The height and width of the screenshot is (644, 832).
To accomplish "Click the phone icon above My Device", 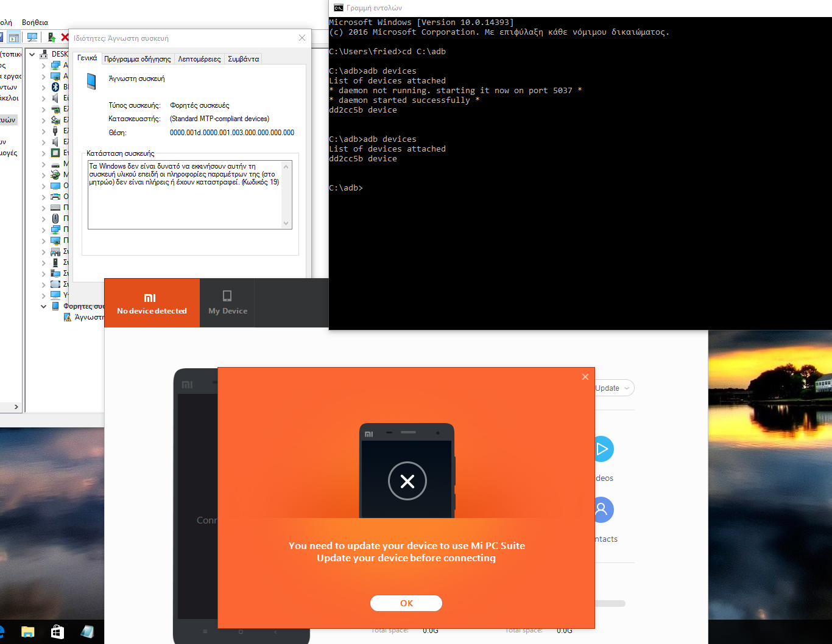I will [x=227, y=296].
